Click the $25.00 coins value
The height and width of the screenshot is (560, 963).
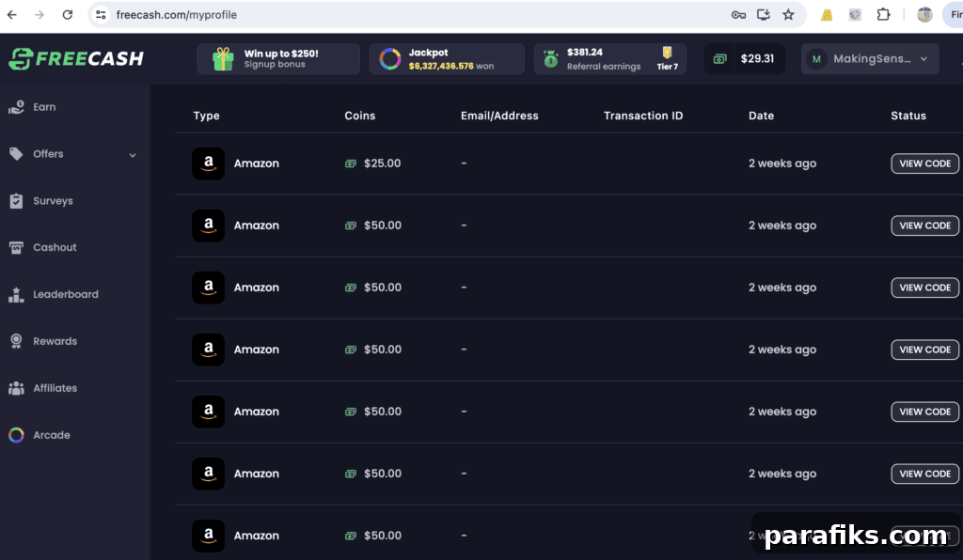tap(382, 163)
